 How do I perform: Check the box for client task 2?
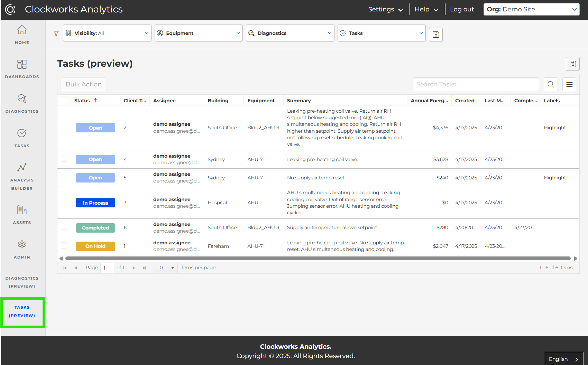tap(64, 127)
